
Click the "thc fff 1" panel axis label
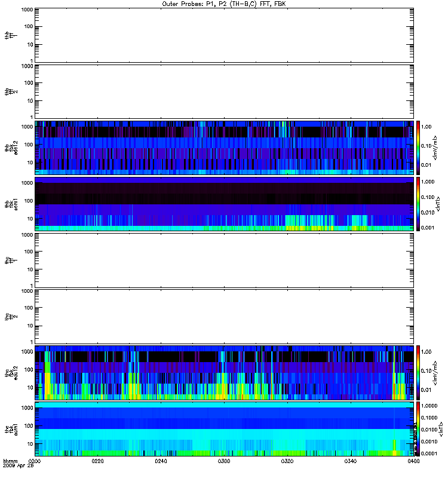point(11,261)
